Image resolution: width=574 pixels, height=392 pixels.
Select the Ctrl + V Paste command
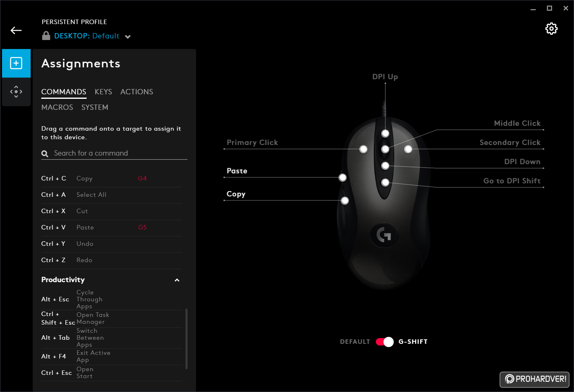112,227
